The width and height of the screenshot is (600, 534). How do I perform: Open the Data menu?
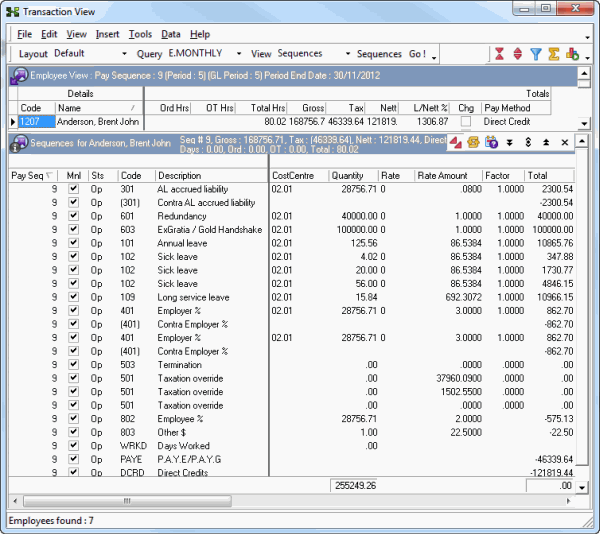(171, 34)
